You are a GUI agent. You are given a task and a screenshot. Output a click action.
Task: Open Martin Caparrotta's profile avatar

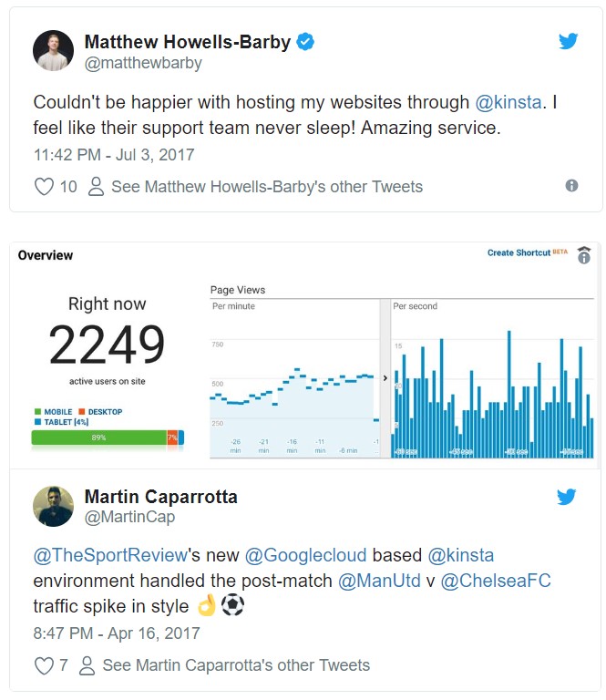[53, 506]
